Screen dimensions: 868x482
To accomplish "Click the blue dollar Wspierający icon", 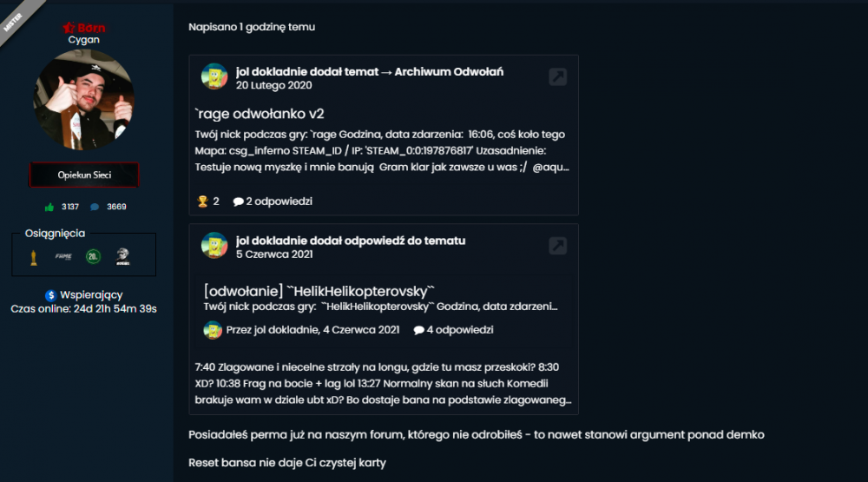I will point(51,295).
